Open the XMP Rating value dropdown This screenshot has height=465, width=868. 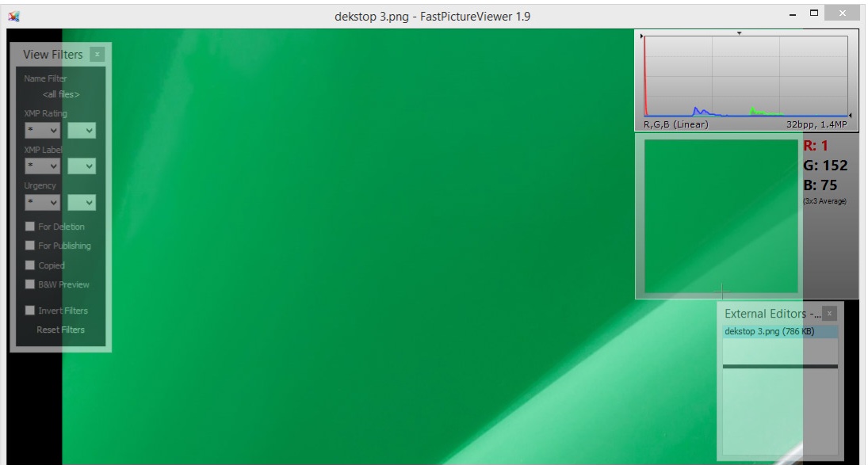(82, 129)
